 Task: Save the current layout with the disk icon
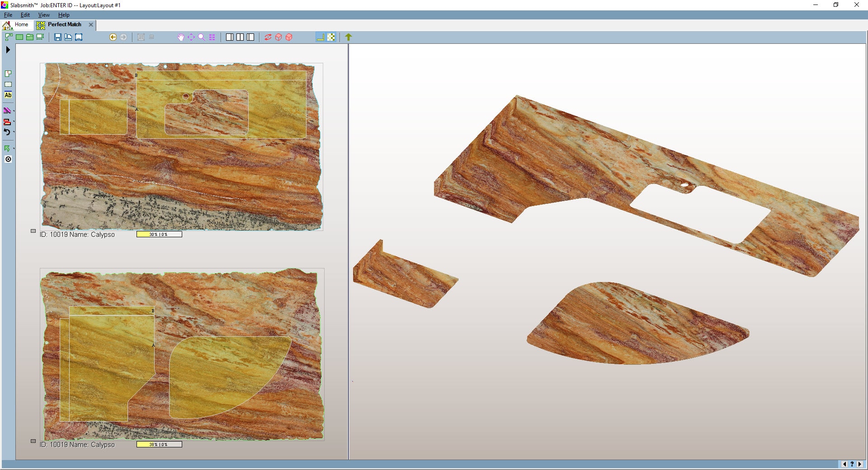tap(58, 38)
